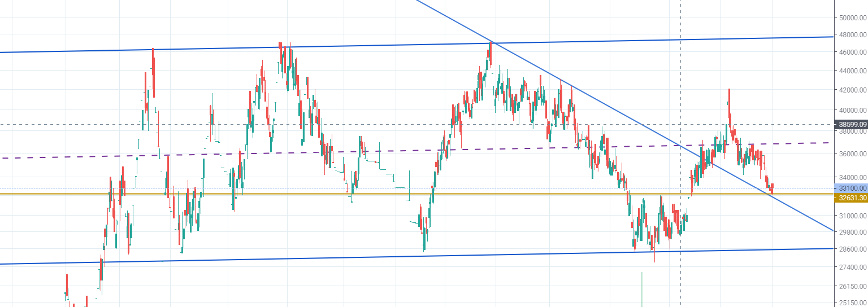This screenshot has width=868, height=307.
Task: Click the 42000.00 price axis label
Action: click(853, 90)
